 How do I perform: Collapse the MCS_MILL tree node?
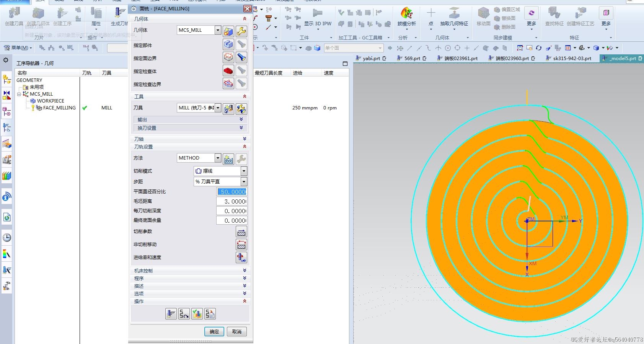[x=19, y=94]
